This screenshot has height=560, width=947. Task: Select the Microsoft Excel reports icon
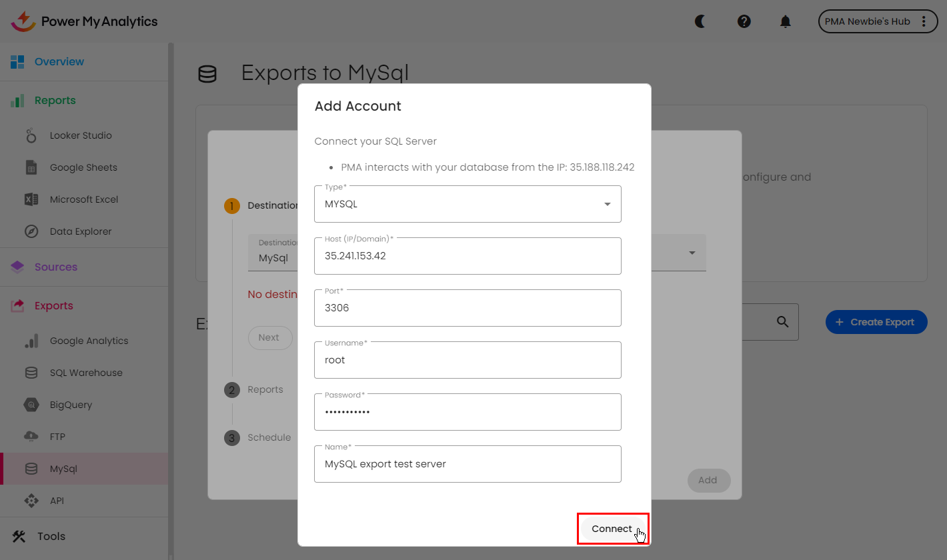[31, 199]
